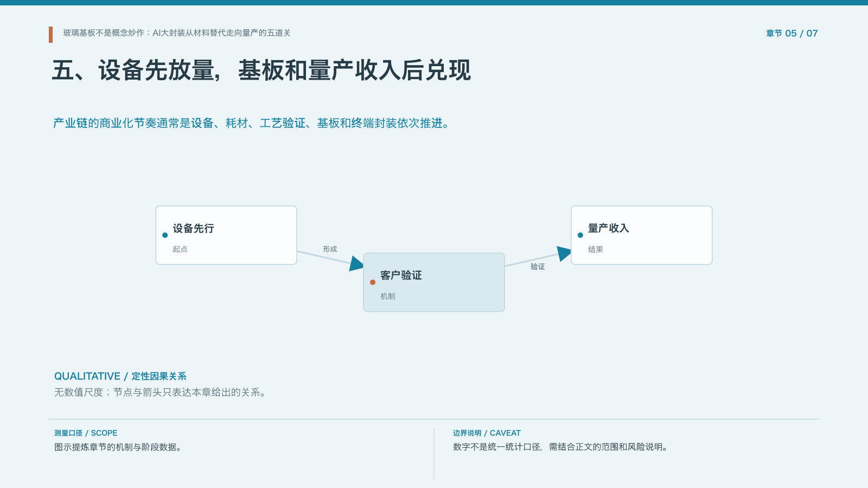The image size is (868, 488).
Task: Select the QUALITATIVE / 定性因果关系 heading
Action: pos(120,376)
